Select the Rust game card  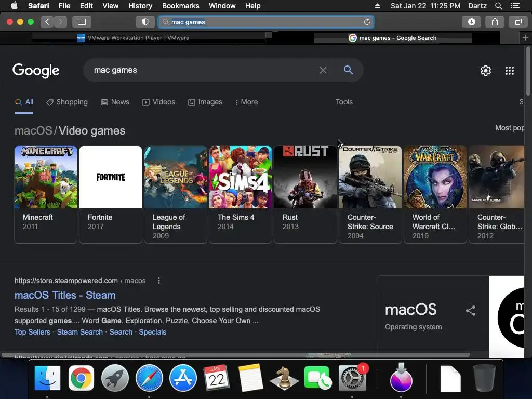point(305,194)
